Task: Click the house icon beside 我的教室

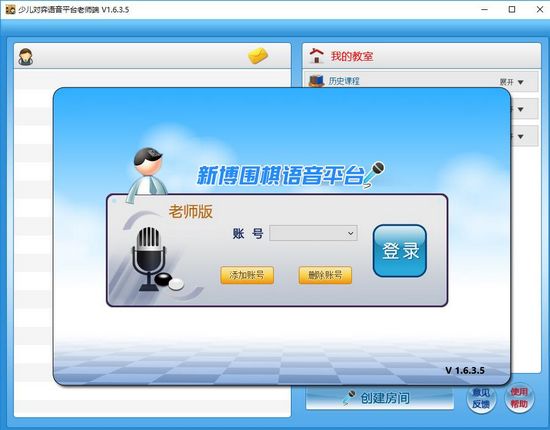Action: pyautogui.click(x=316, y=56)
